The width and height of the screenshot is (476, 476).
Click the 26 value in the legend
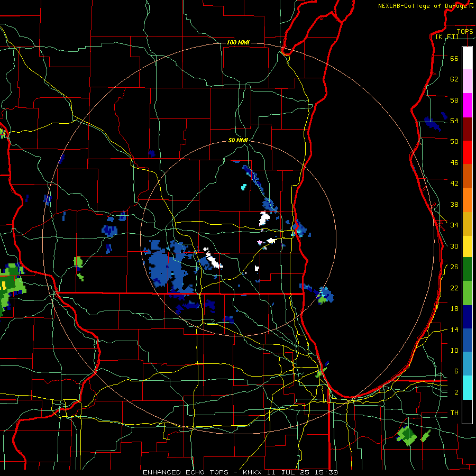pos(454,267)
